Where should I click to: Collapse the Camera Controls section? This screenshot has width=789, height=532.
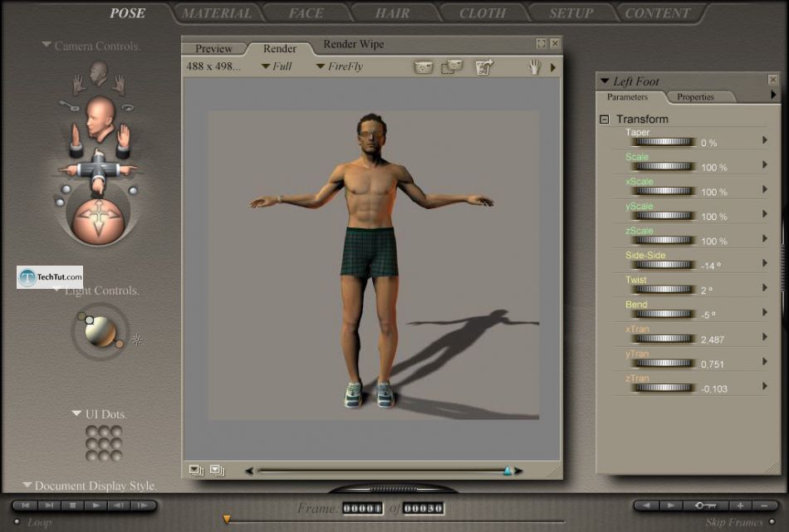(47, 46)
